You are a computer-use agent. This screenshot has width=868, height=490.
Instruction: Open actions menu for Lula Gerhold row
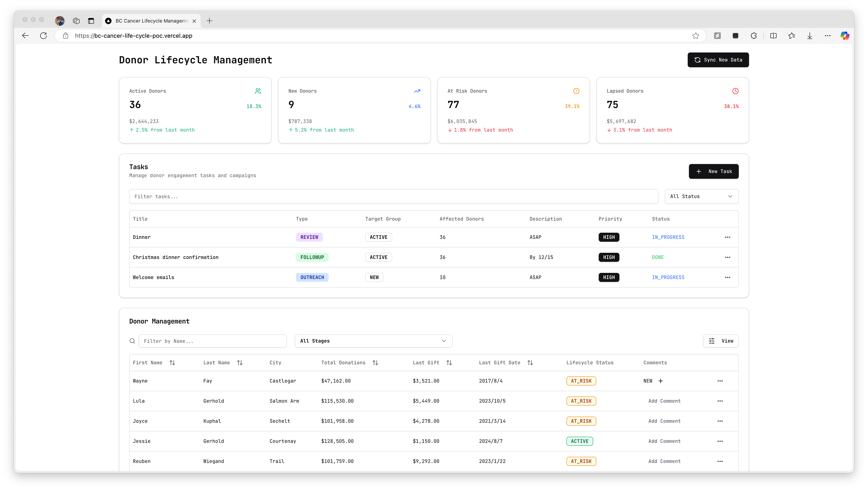[x=720, y=401]
